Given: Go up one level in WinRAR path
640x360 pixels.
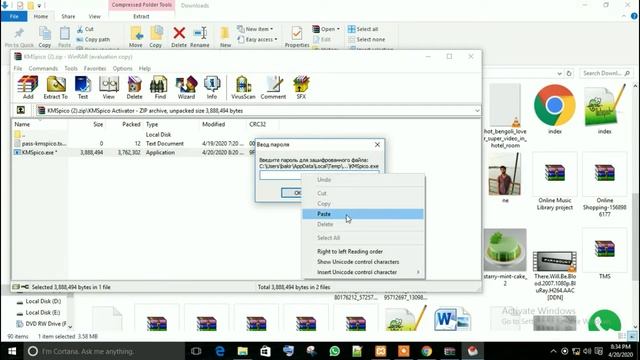Looking at the screenshot, I should (x=21, y=110).
